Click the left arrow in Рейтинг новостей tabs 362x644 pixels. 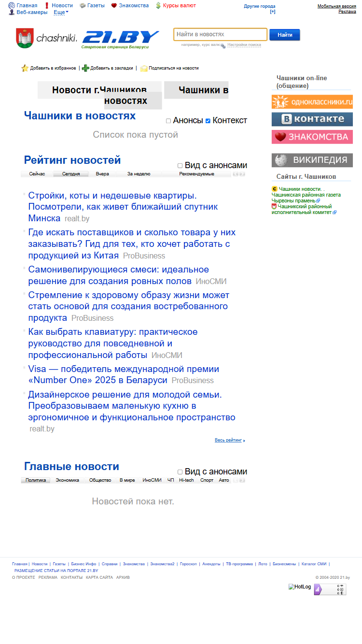(236, 174)
